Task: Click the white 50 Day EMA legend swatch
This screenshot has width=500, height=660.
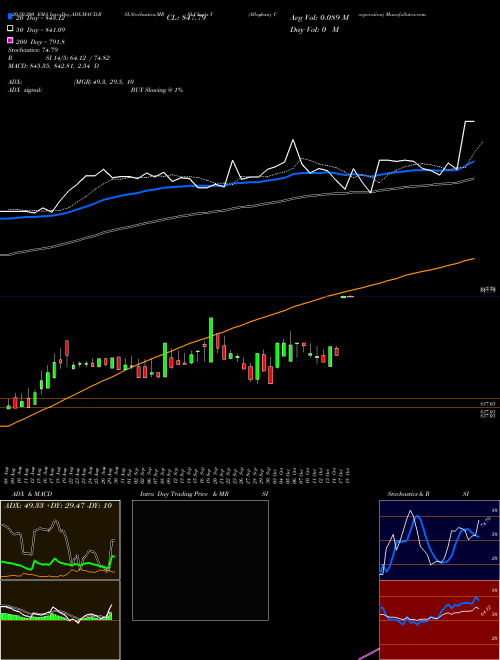Action: (10, 28)
